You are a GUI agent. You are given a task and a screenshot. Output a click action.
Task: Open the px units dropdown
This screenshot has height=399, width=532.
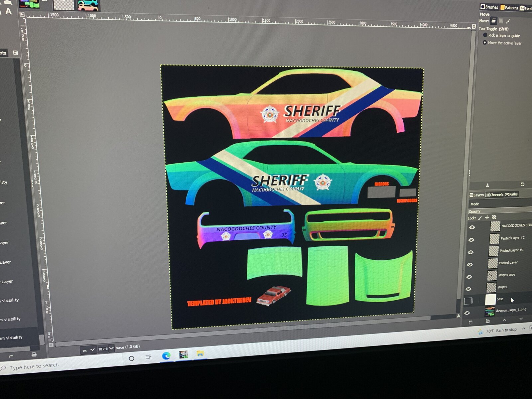88,350
